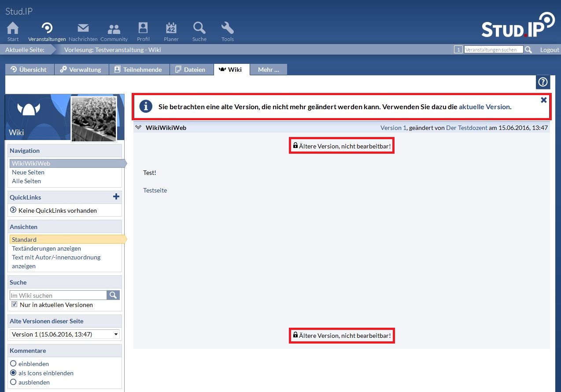
Task: Open the Planer calendar icon
Action: coord(171,29)
